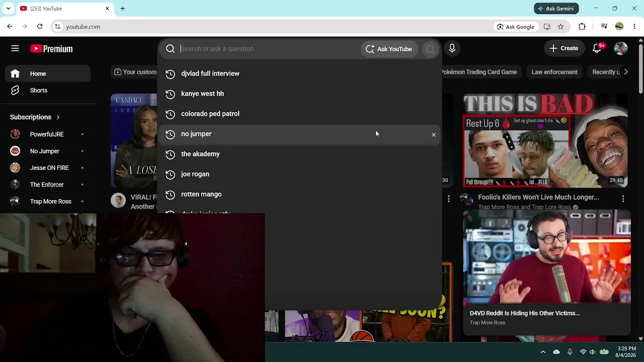Click the Ask Google button in the address bar
This screenshot has width=644, height=362.
[x=516, y=27]
